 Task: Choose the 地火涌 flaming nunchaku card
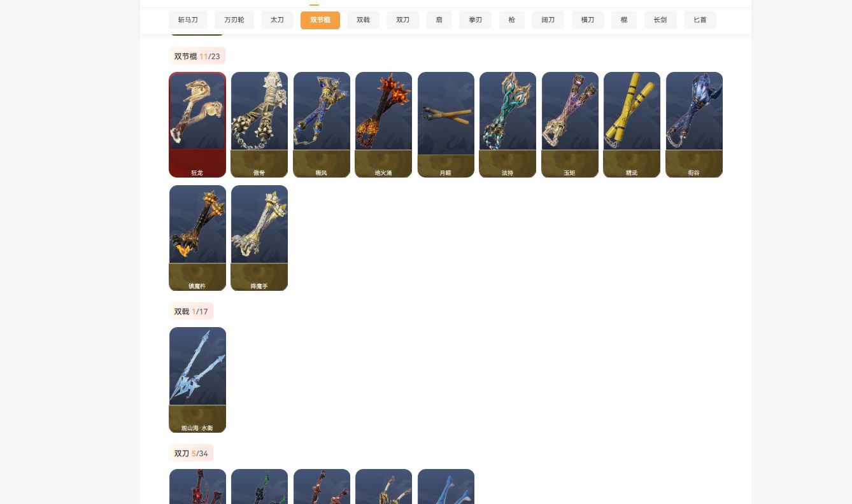383,125
